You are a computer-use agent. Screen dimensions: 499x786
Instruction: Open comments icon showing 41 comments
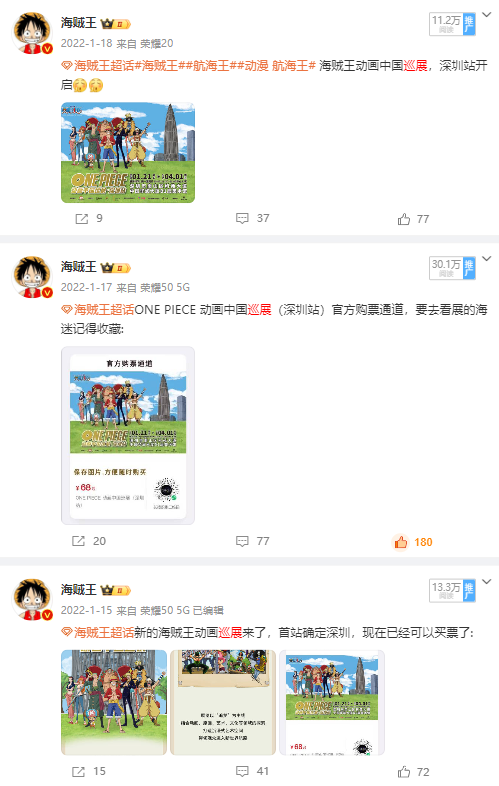[242, 771]
